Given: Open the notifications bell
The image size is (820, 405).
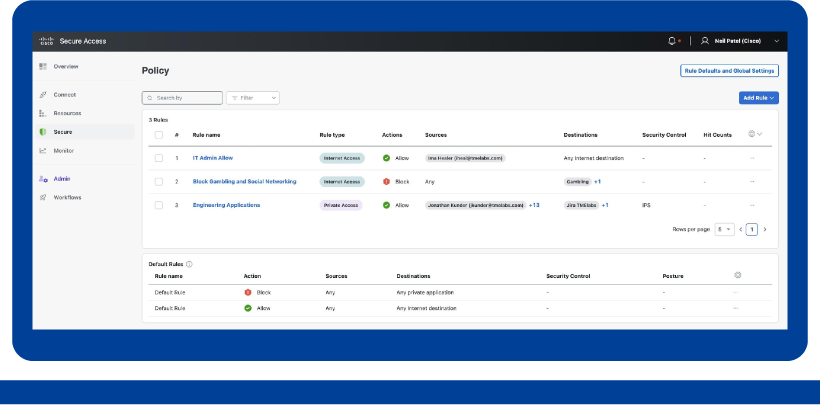Looking at the screenshot, I should [672, 41].
